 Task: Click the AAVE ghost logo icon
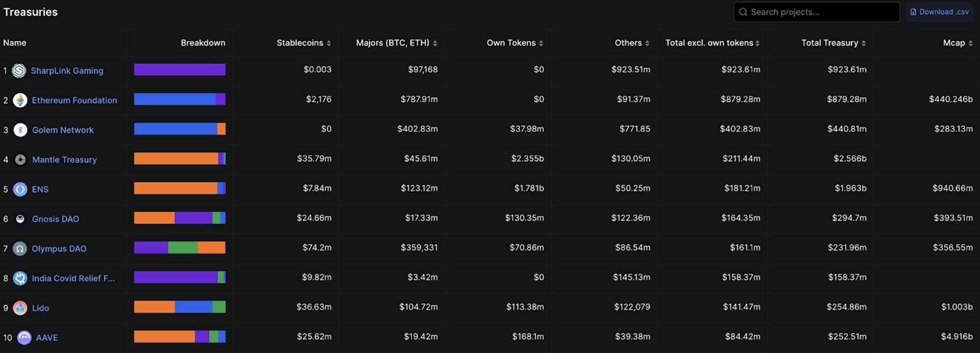tap(24, 337)
